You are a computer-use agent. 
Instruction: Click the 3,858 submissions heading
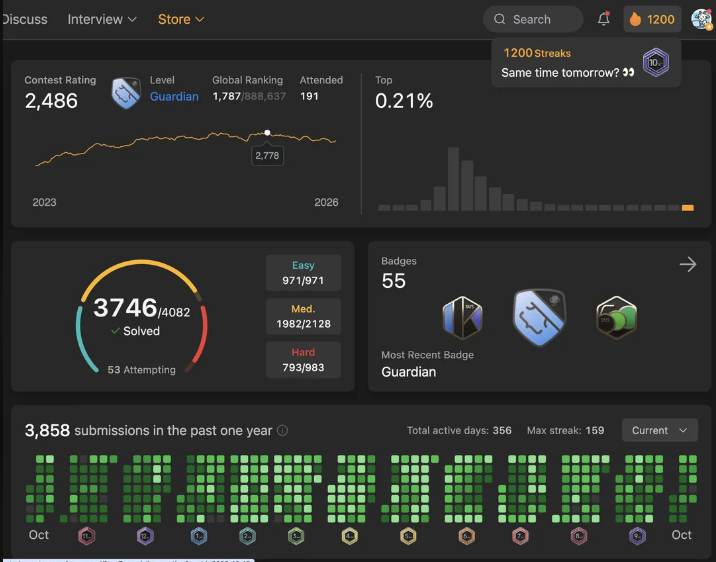coord(148,430)
